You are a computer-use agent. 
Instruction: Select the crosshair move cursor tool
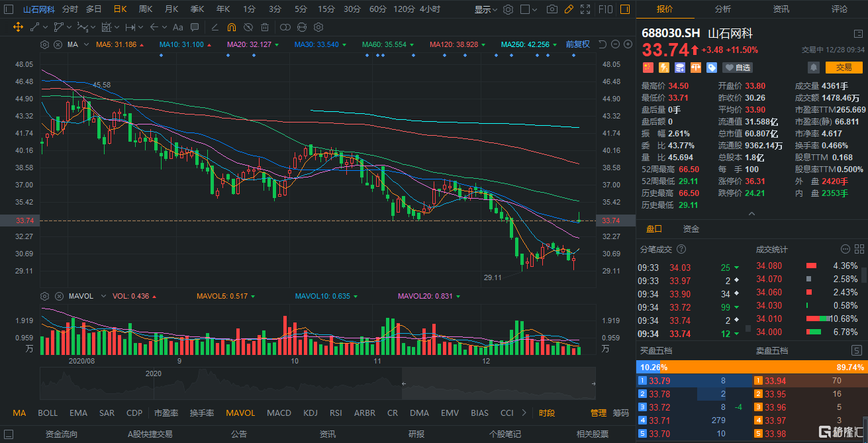18,27
